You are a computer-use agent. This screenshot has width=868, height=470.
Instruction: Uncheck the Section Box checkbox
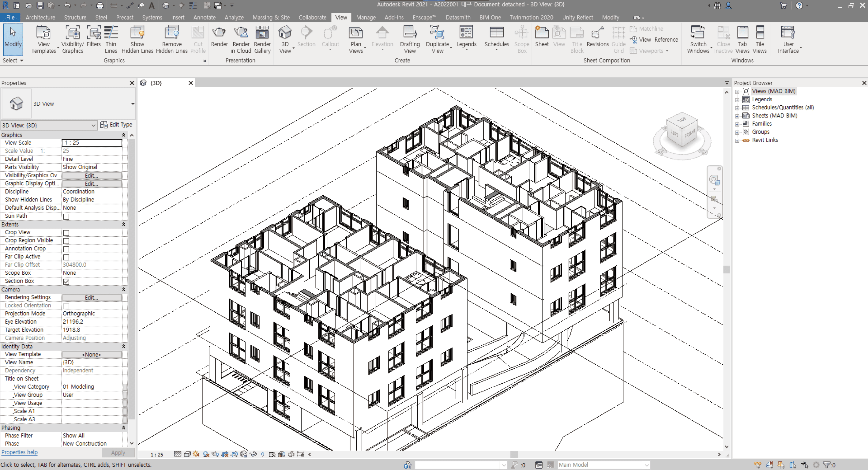pyautogui.click(x=66, y=282)
